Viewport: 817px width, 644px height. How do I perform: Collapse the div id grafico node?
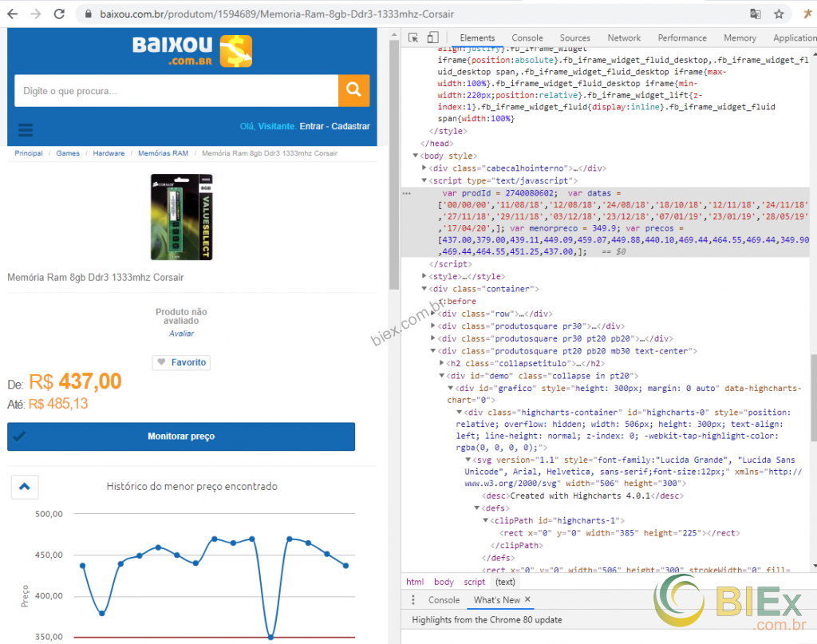(451, 388)
